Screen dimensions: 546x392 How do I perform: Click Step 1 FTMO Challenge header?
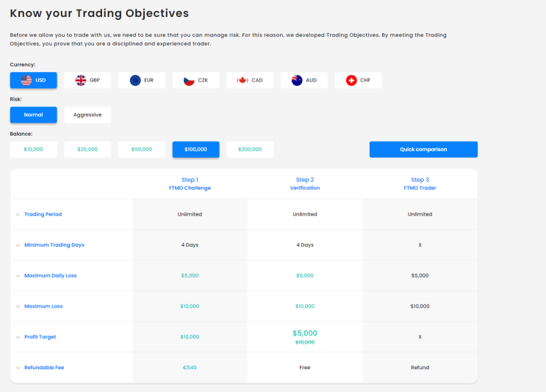coord(190,184)
